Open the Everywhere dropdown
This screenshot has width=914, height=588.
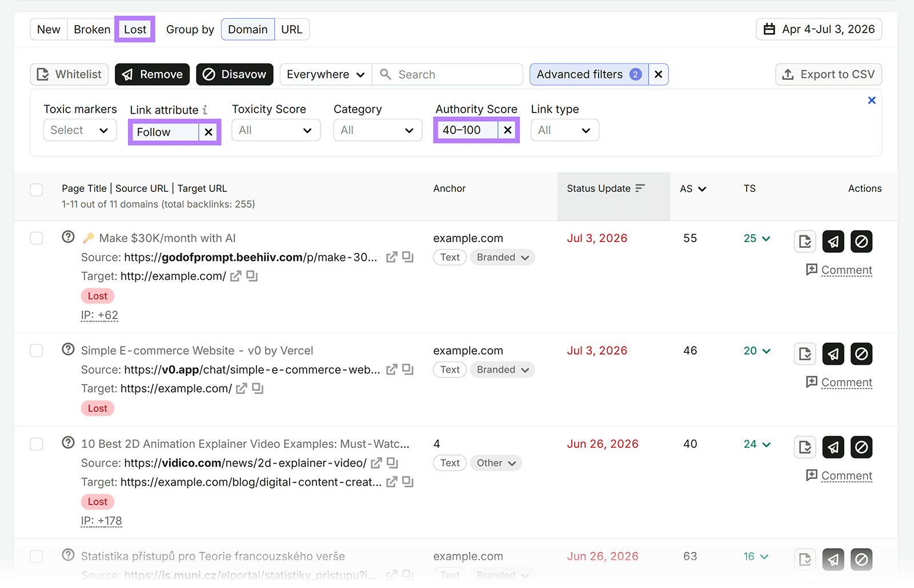[326, 74]
